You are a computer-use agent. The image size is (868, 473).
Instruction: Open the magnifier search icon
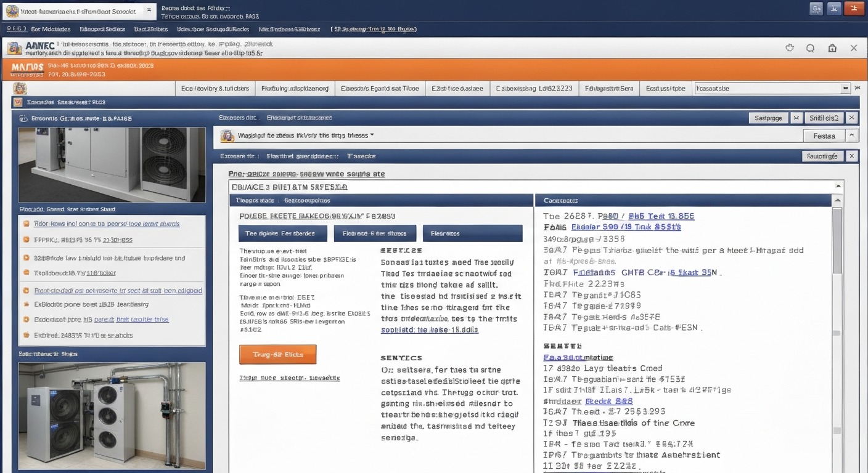click(x=811, y=48)
